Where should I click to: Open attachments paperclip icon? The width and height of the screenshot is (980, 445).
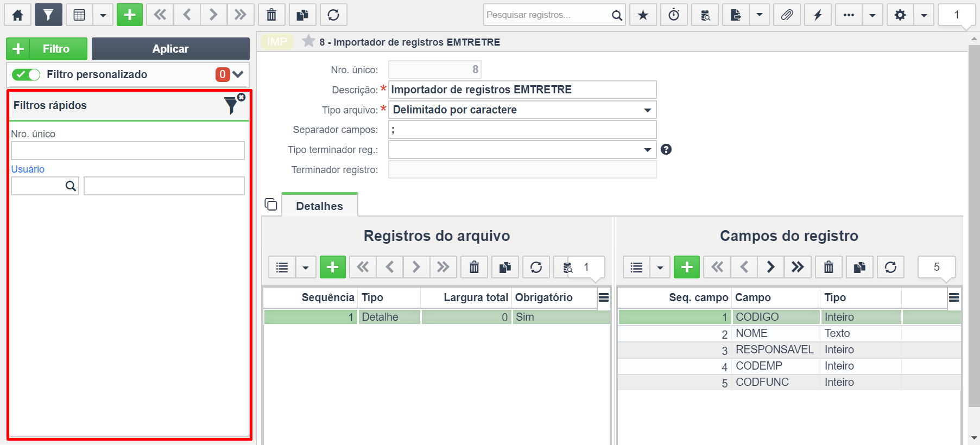click(787, 15)
